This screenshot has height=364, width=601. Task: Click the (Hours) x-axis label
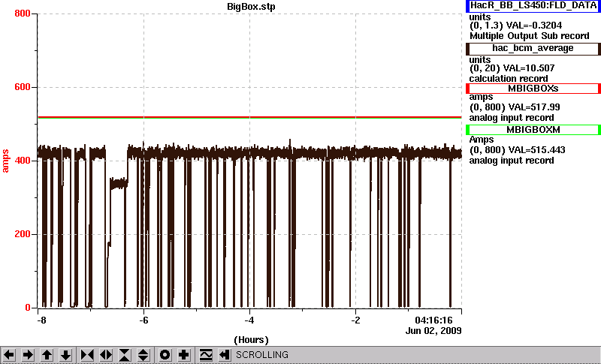[x=251, y=340]
